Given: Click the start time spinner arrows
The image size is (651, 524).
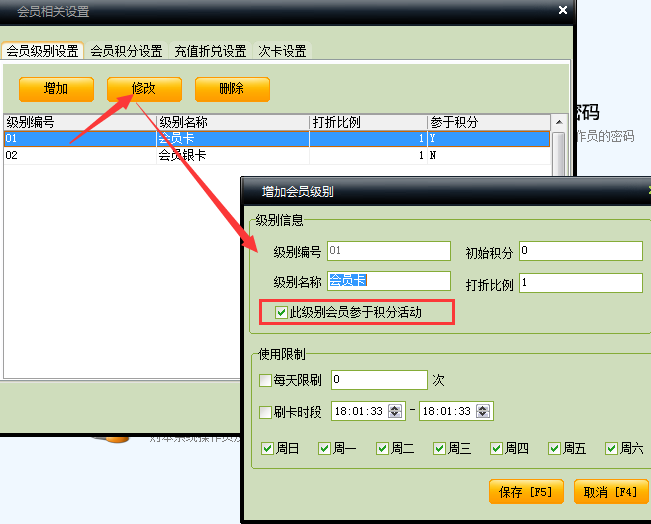Looking at the screenshot, I should [399, 411].
